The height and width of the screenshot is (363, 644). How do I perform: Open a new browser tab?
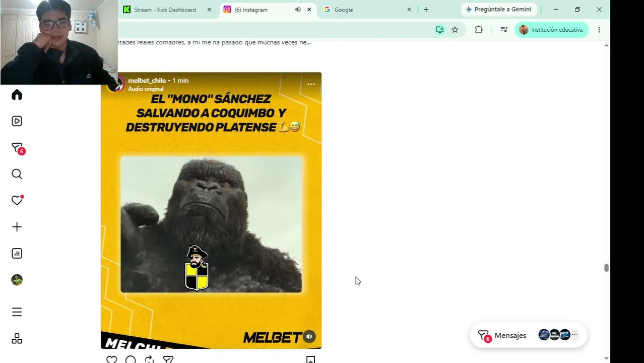coord(426,10)
